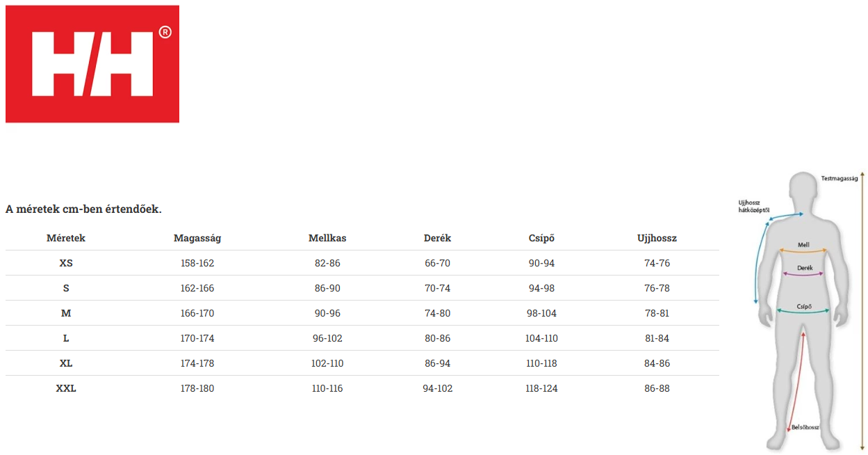Click the Csípő column header
The height and width of the screenshot is (455, 868).
(x=541, y=238)
